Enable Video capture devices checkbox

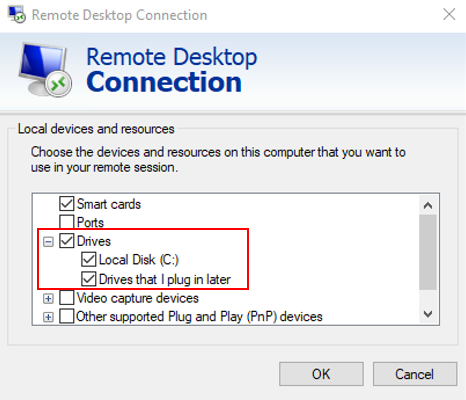tap(67, 298)
